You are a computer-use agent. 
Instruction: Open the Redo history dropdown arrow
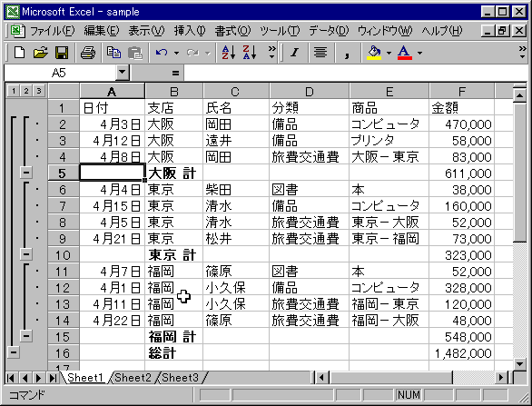(x=208, y=53)
